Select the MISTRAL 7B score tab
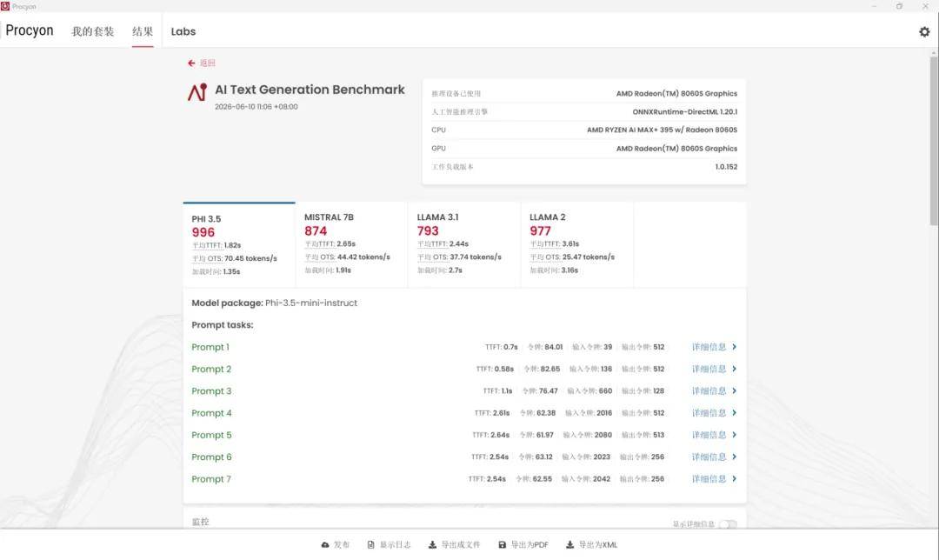The width and height of the screenshot is (939, 560). pos(351,245)
